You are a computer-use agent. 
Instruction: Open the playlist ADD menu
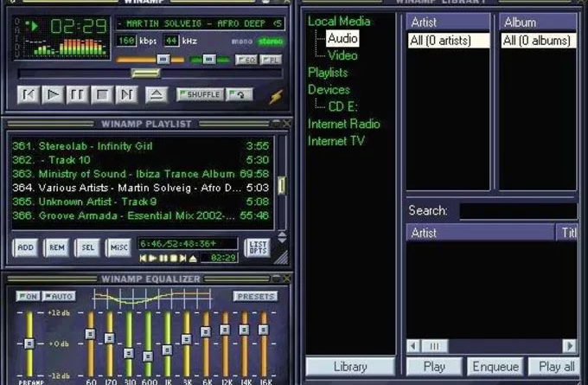coord(25,247)
